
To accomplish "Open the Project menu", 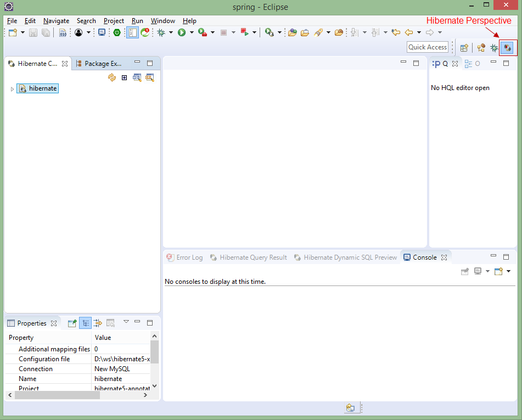I will (x=114, y=21).
